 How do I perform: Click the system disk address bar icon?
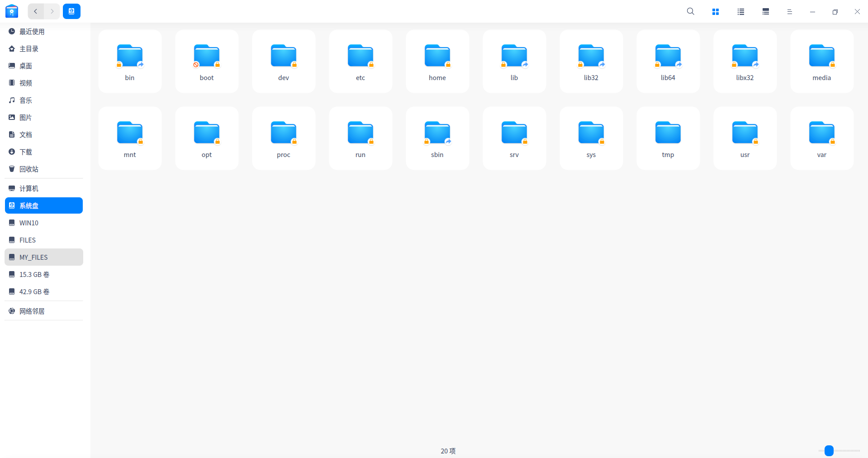[x=71, y=11]
